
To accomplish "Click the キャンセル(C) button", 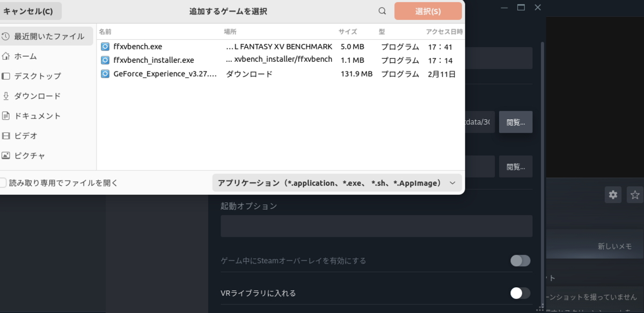I will [x=30, y=11].
